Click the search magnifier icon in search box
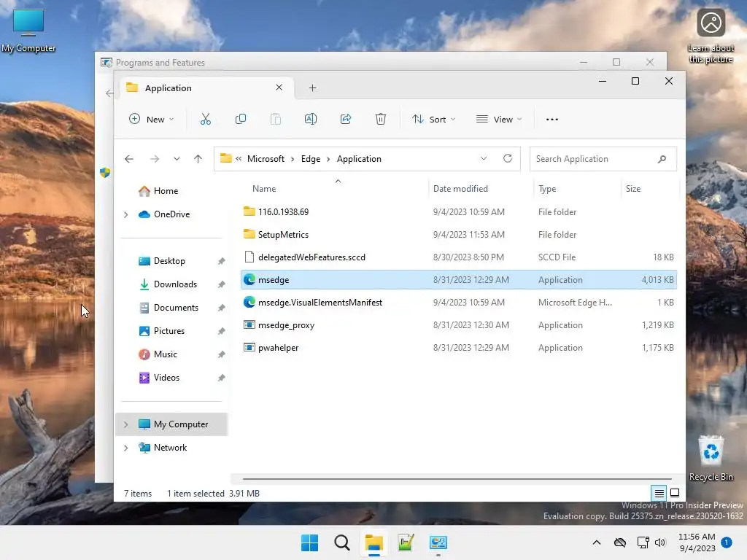747x560 pixels. tap(662, 159)
